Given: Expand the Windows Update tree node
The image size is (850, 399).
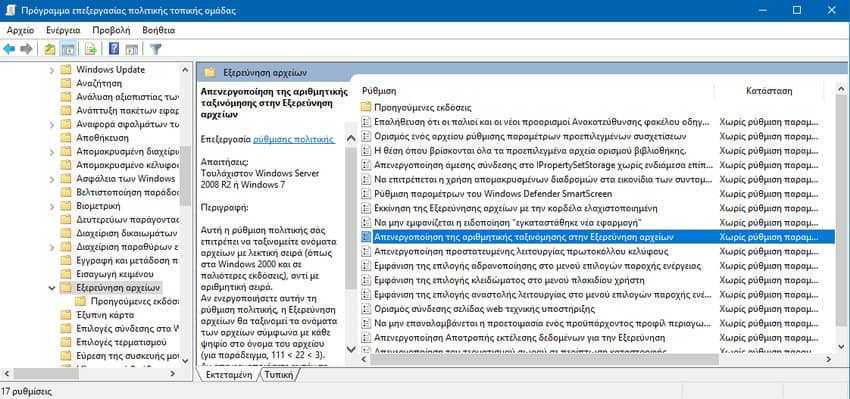Looking at the screenshot, I should click(x=52, y=70).
